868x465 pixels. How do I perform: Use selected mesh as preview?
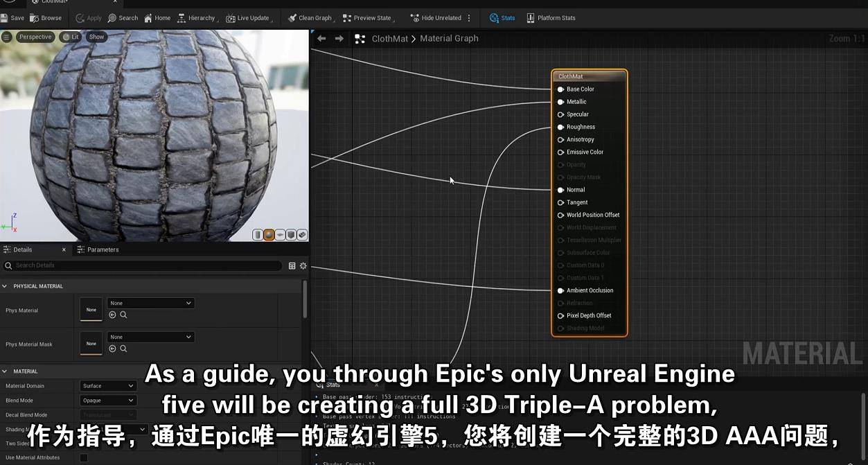[302, 235]
